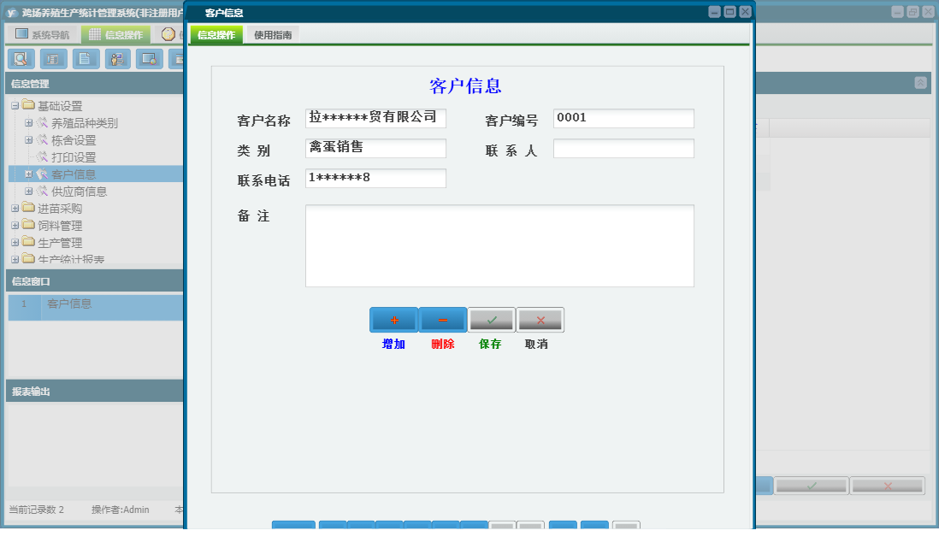Select the user management toolbar icon
Screen dimensions: 939x560
[x=117, y=59]
